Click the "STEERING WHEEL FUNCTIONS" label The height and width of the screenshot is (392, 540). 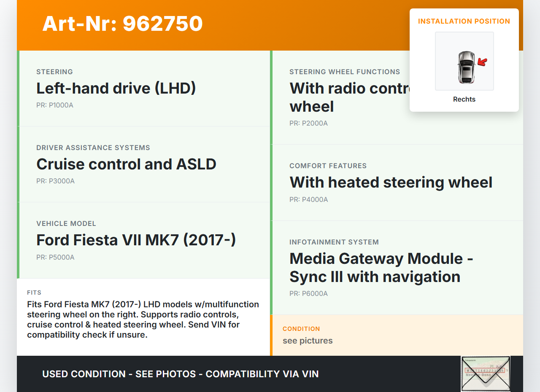[x=345, y=72]
